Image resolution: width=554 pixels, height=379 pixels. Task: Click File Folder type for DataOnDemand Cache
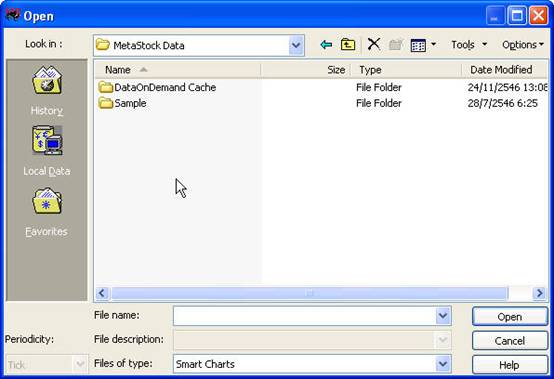click(379, 87)
